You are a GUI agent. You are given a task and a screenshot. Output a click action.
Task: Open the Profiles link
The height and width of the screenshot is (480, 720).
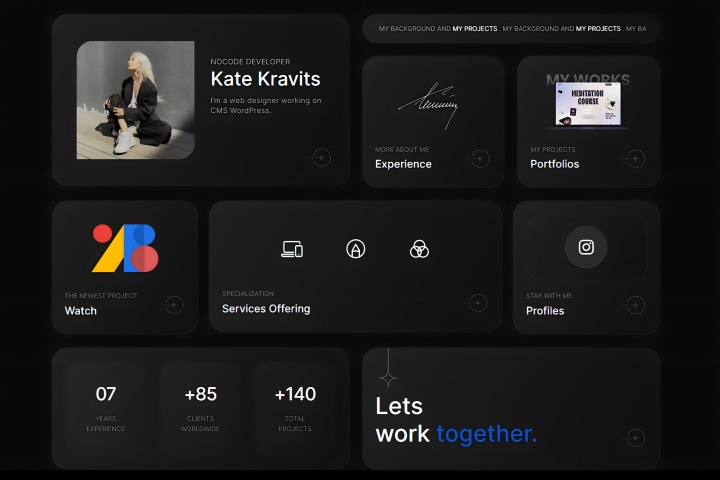pos(545,311)
